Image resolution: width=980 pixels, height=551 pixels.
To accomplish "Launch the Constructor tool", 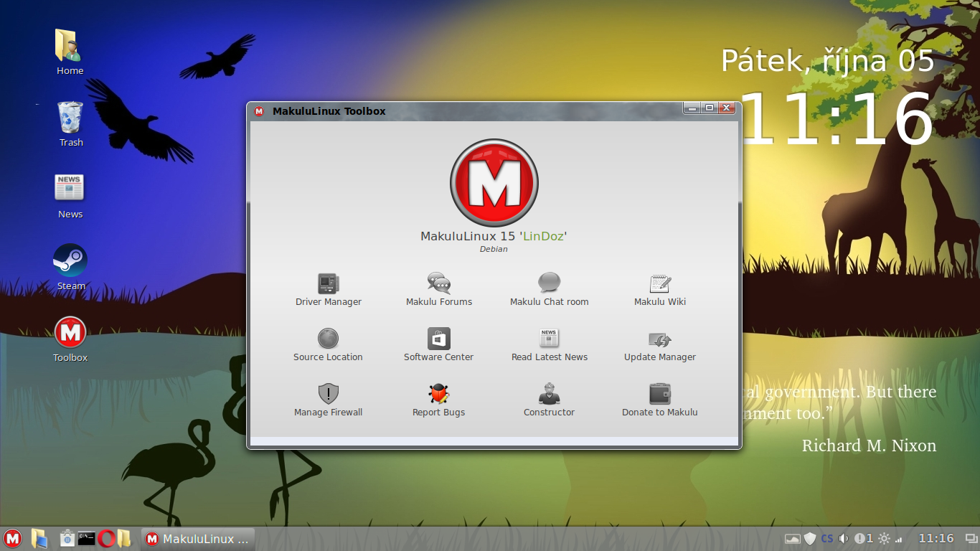I will point(550,400).
